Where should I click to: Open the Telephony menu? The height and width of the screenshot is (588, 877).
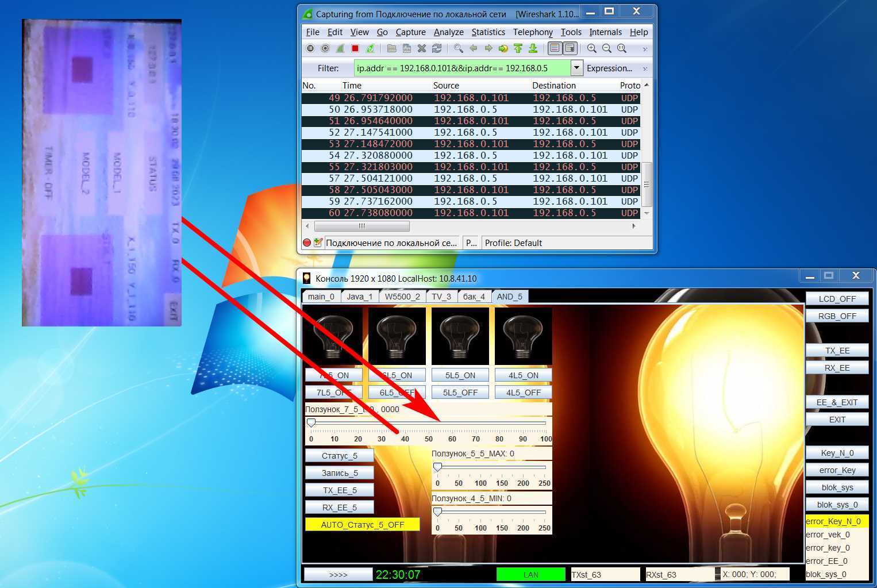point(533,32)
